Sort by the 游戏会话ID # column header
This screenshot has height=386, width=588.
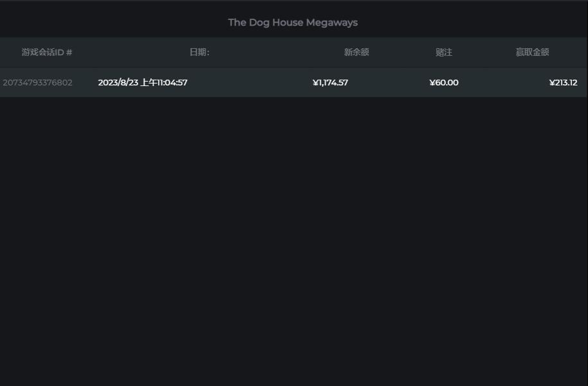[x=46, y=52]
